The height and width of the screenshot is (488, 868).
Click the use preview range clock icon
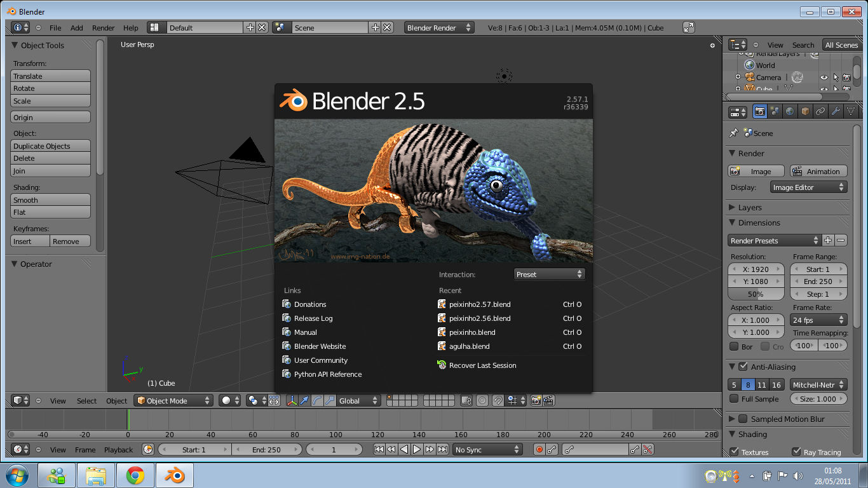click(148, 450)
